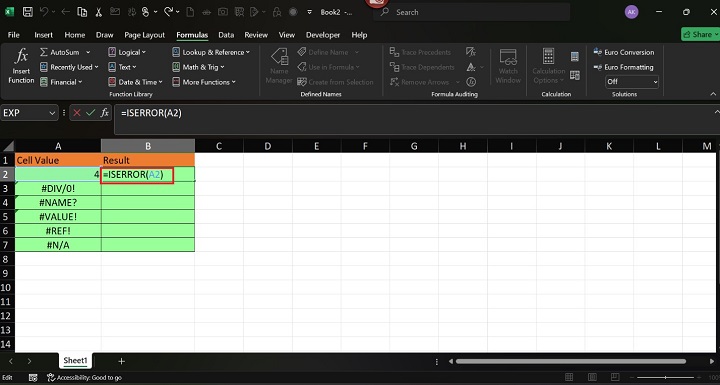Viewport: 720px width, 385px height.
Task: Click the Paste clipboard icon in title bar
Action: coord(82,12)
